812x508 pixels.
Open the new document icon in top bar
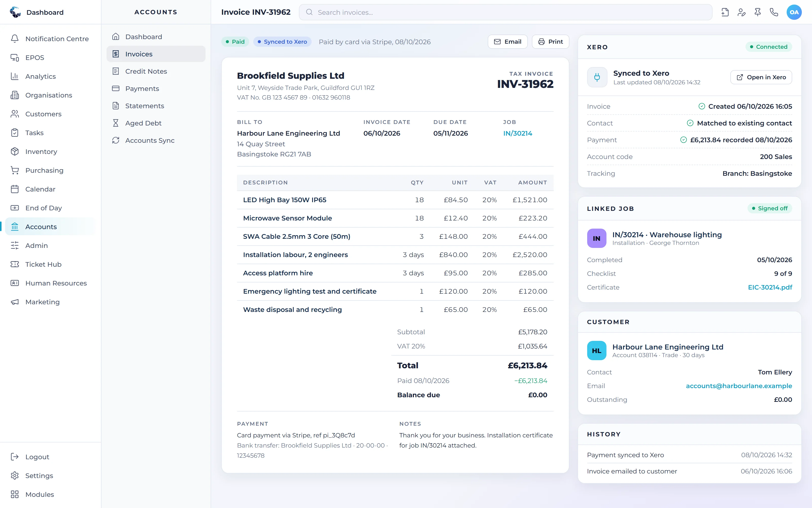tap(725, 12)
